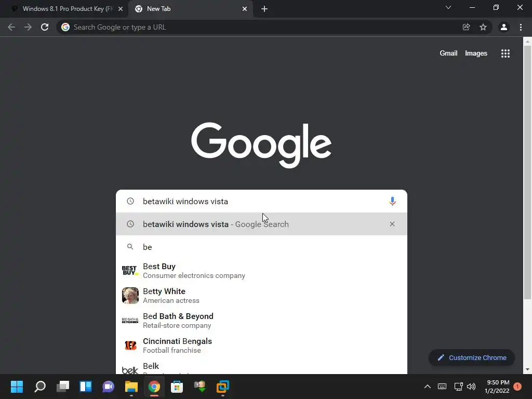Bookmark this tab with the star icon
Viewport: 532px width, 399px height.
tap(483, 27)
